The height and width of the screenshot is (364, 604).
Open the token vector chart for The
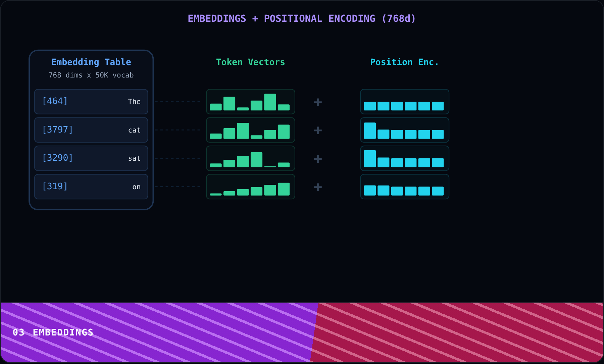point(251,102)
